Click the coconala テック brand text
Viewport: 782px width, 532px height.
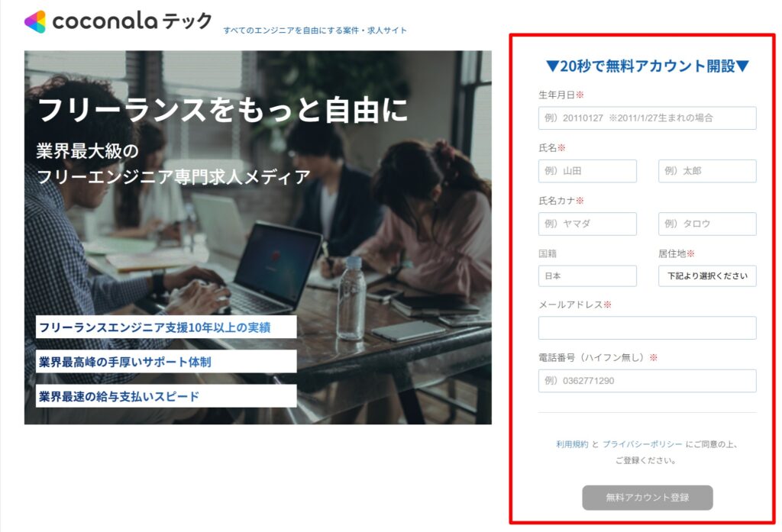pyautogui.click(x=132, y=21)
